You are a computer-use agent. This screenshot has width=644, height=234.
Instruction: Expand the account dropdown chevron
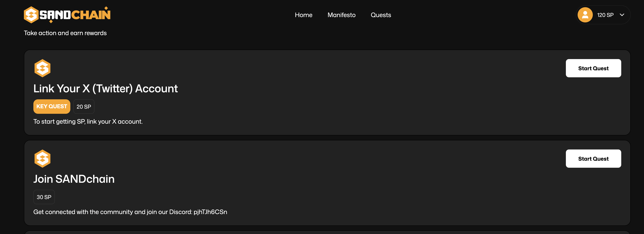click(x=622, y=15)
